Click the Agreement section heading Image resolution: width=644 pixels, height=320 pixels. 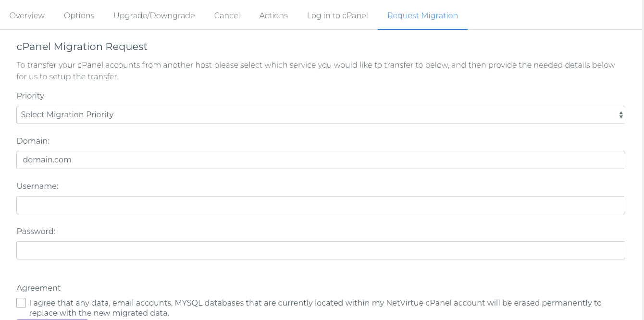38,288
